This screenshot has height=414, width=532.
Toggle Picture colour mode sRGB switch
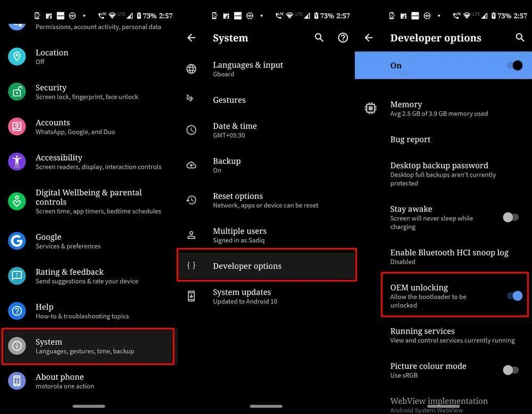click(511, 370)
